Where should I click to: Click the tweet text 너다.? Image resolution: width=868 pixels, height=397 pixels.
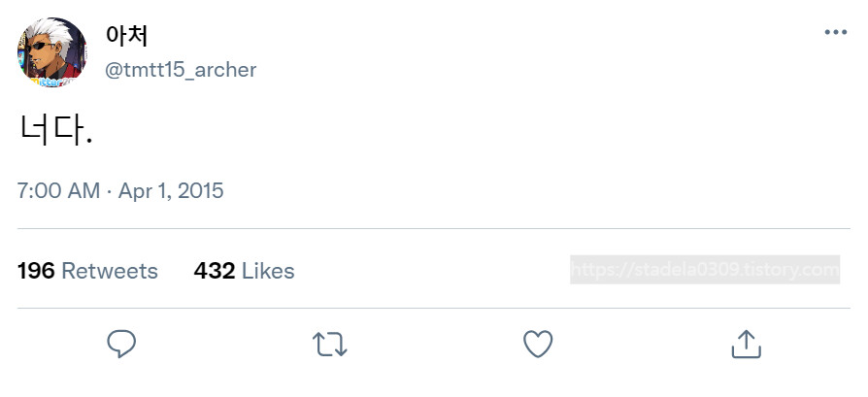[55, 130]
